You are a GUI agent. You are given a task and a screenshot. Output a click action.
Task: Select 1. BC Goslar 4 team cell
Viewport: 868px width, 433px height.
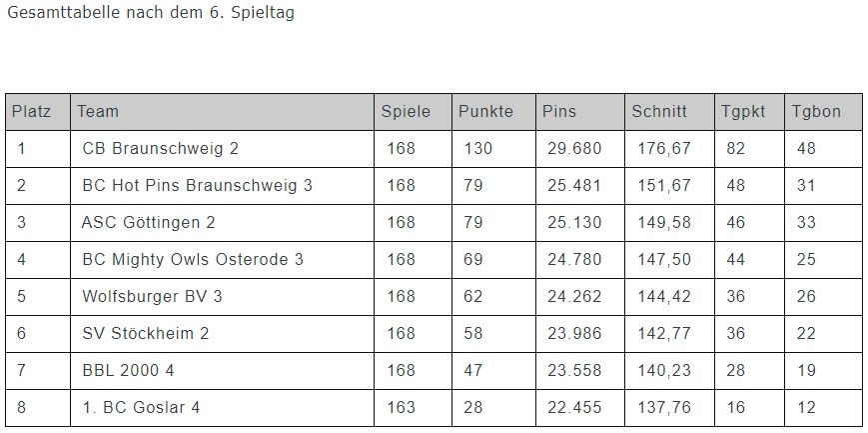coord(141,408)
